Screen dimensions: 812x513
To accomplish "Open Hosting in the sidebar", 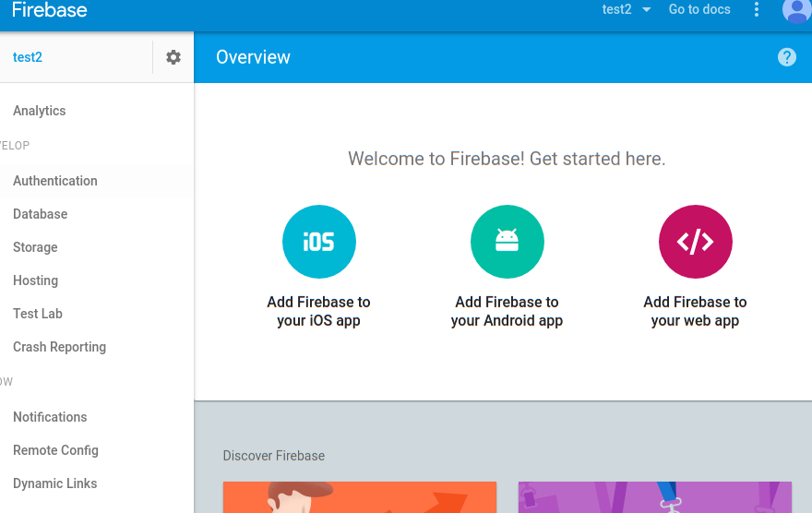I will [x=35, y=280].
